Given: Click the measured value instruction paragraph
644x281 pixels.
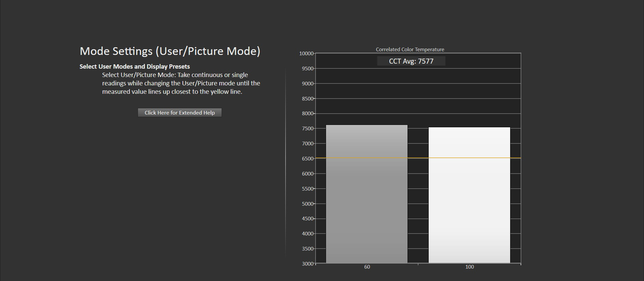Looking at the screenshot, I should [x=181, y=83].
